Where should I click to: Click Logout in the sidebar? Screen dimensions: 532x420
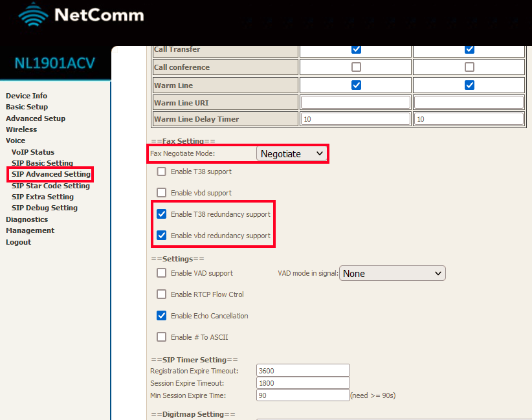coord(17,242)
